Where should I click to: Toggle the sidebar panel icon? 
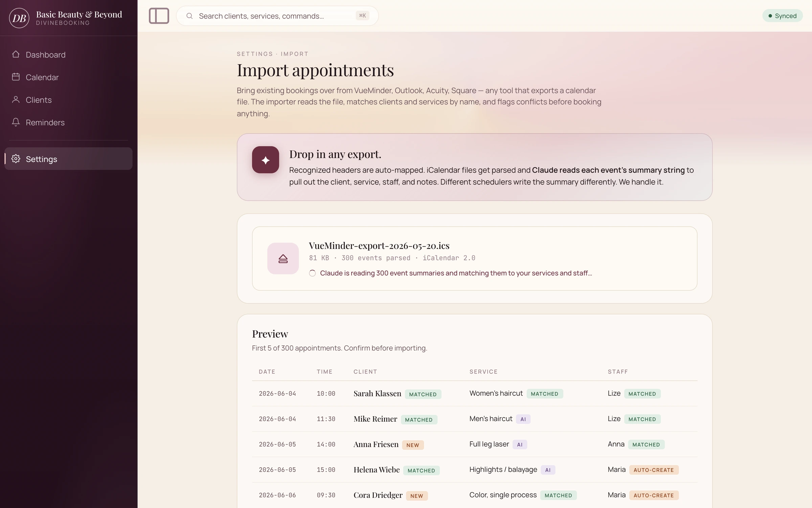[x=159, y=16]
